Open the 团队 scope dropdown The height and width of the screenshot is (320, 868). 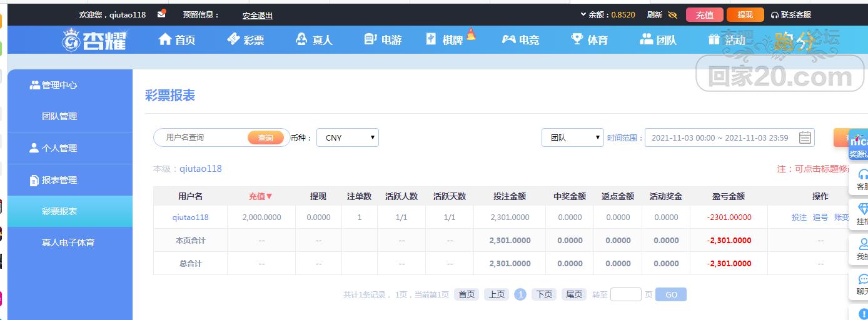pyautogui.click(x=573, y=137)
